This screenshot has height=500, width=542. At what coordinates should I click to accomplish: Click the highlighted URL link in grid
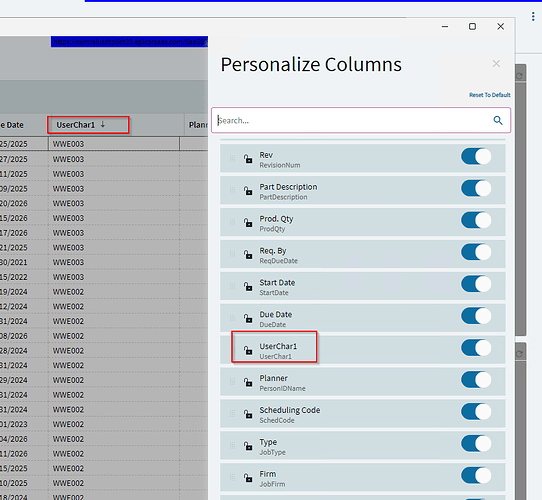coord(130,42)
